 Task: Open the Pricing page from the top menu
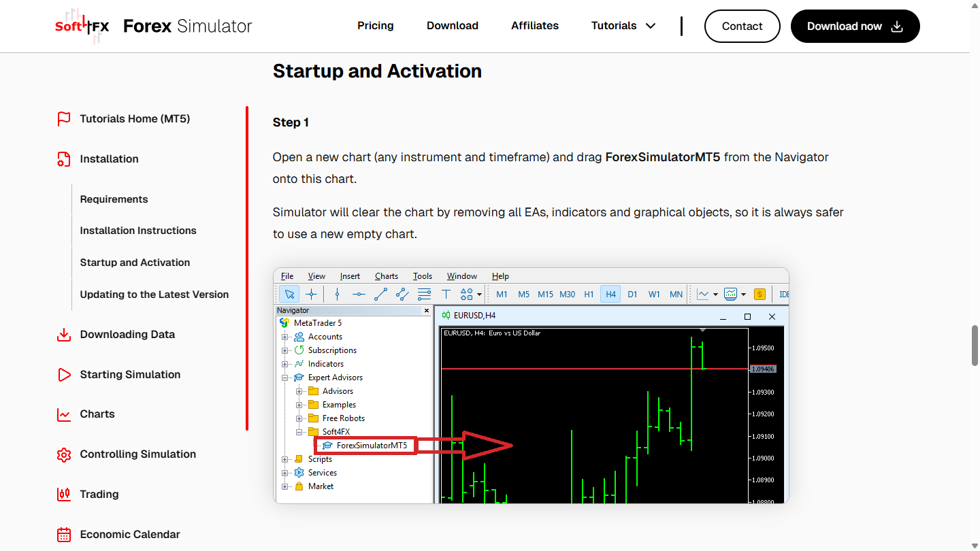[x=376, y=26]
